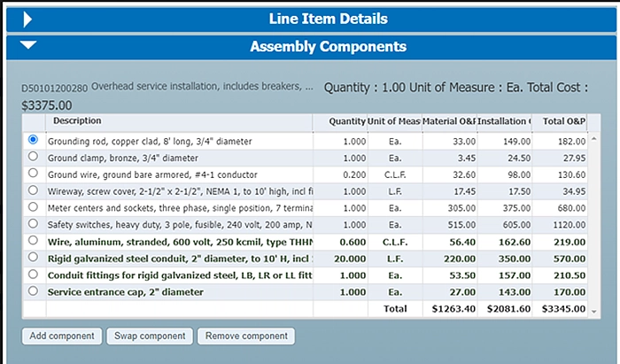This screenshot has height=364, width=620.
Task: Sort by the Material O&P column header
Action: [x=449, y=121]
